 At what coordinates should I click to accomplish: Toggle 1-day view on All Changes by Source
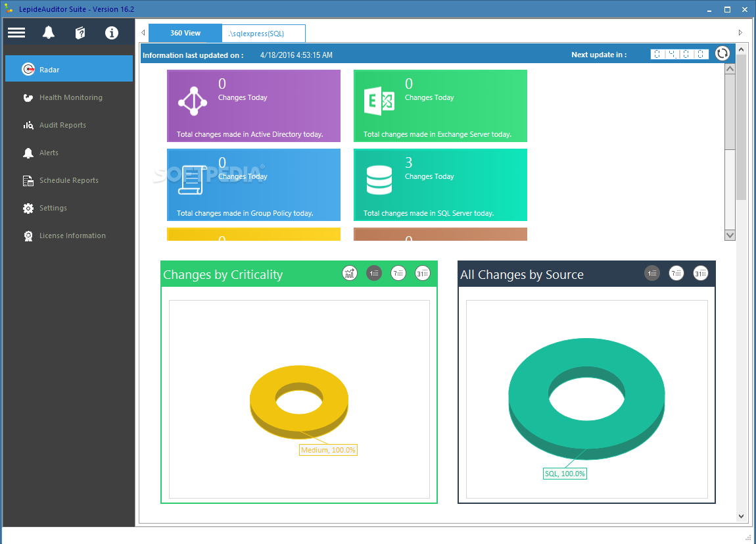coord(652,273)
